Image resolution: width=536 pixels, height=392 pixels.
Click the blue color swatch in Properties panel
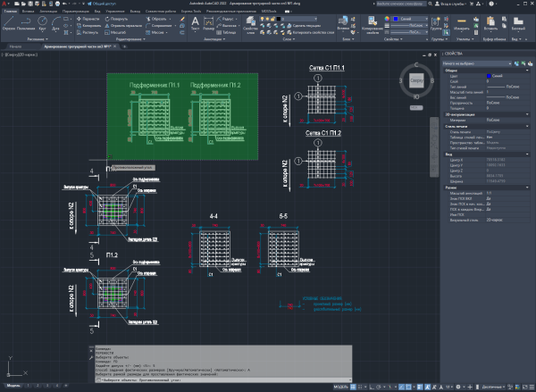point(489,76)
